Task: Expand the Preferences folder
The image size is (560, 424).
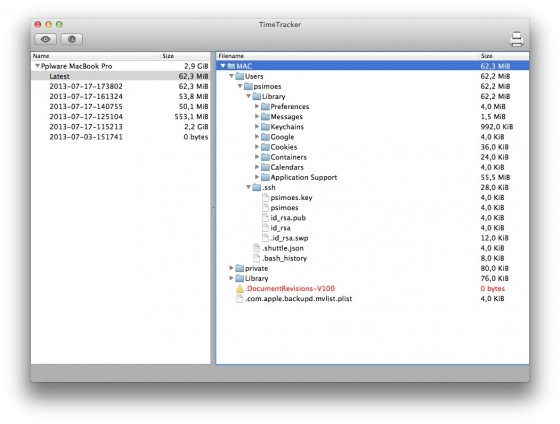Action: click(x=257, y=106)
